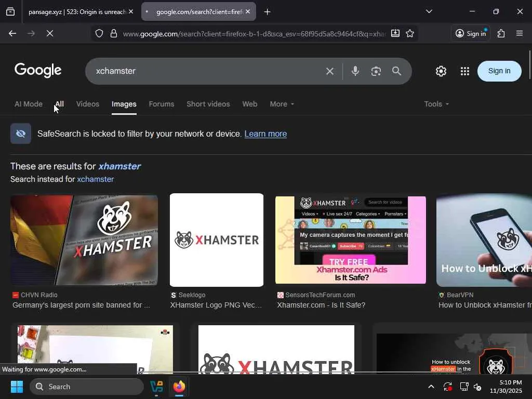Screen dimensions: 532x399
Task: Open Windows Start menu
Action: pos(17,387)
